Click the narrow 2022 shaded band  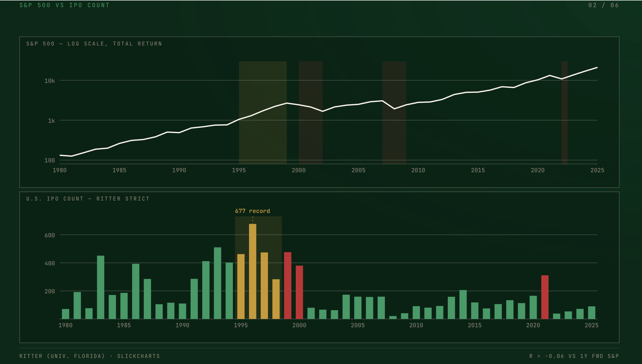(565, 113)
